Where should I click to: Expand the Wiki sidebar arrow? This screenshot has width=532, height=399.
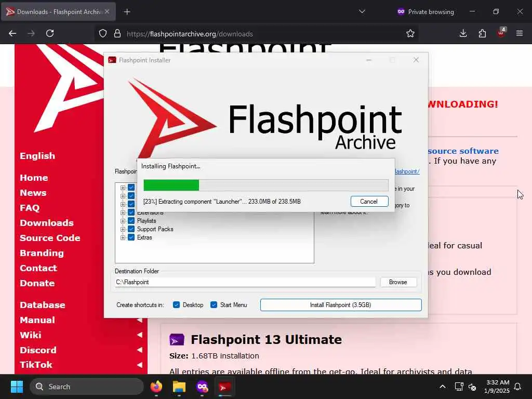(x=139, y=335)
